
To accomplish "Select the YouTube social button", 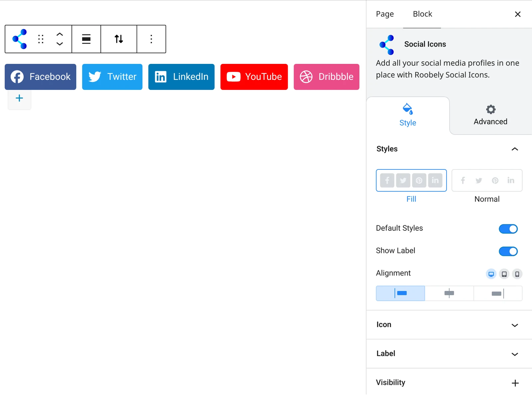I will [x=254, y=77].
